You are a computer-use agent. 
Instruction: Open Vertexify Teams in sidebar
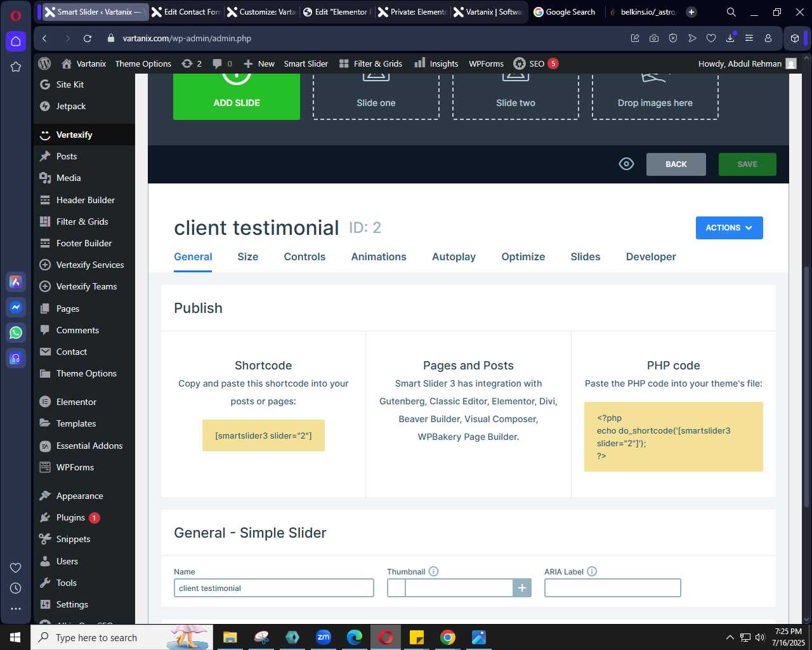(x=84, y=286)
